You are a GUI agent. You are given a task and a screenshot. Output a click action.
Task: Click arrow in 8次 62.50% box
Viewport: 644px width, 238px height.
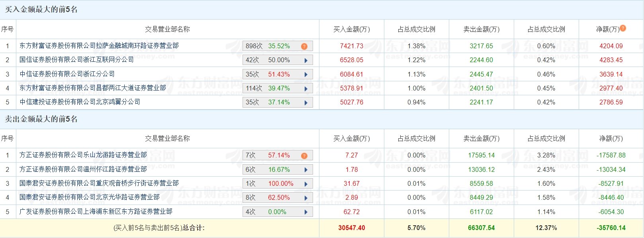[306, 198]
